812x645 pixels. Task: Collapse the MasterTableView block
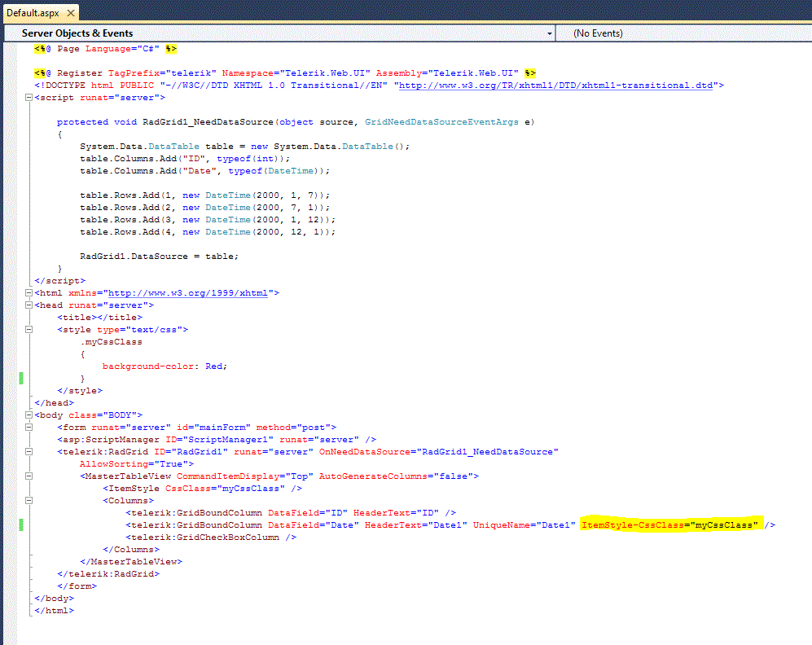click(x=29, y=476)
